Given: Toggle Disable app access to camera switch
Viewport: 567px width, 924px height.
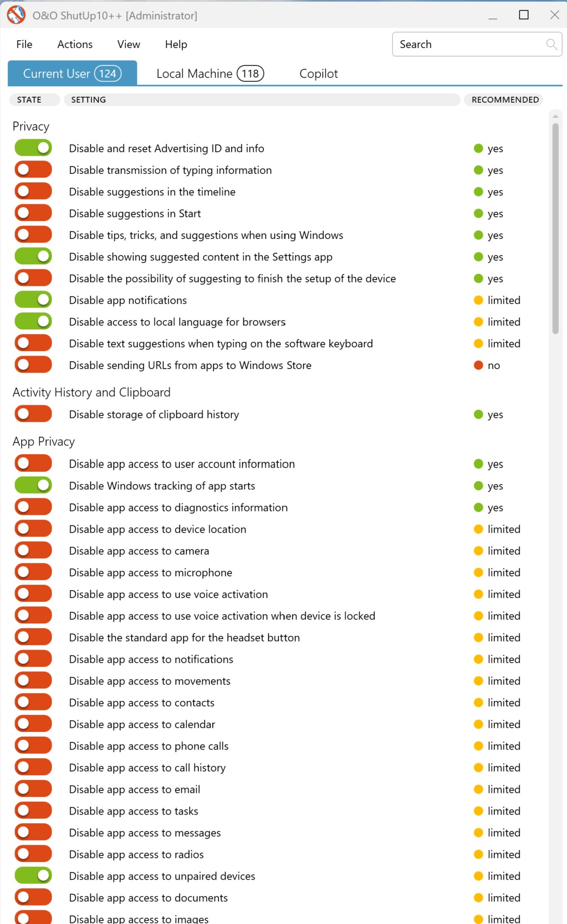Looking at the screenshot, I should (34, 550).
